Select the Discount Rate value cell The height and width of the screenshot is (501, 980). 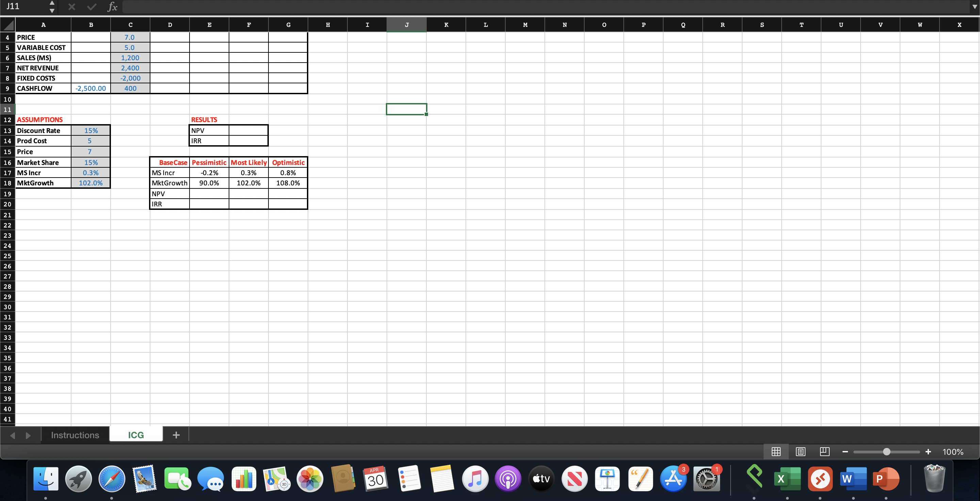point(91,130)
